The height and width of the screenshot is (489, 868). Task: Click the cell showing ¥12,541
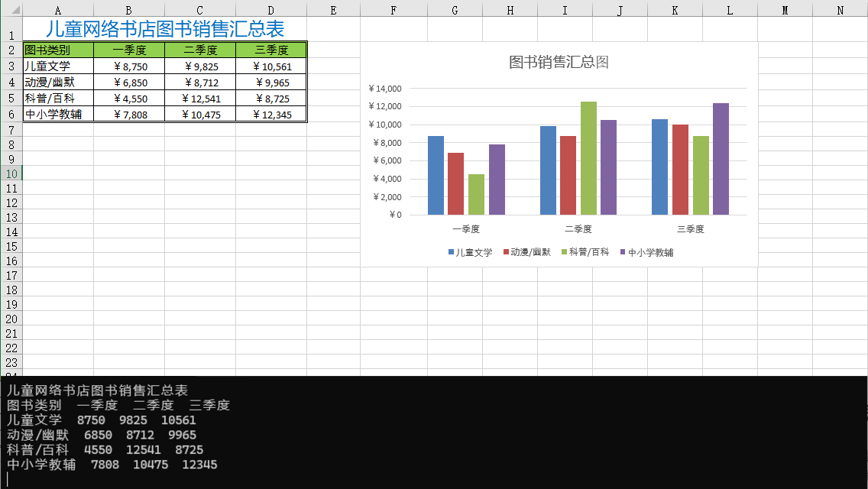point(200,99)
